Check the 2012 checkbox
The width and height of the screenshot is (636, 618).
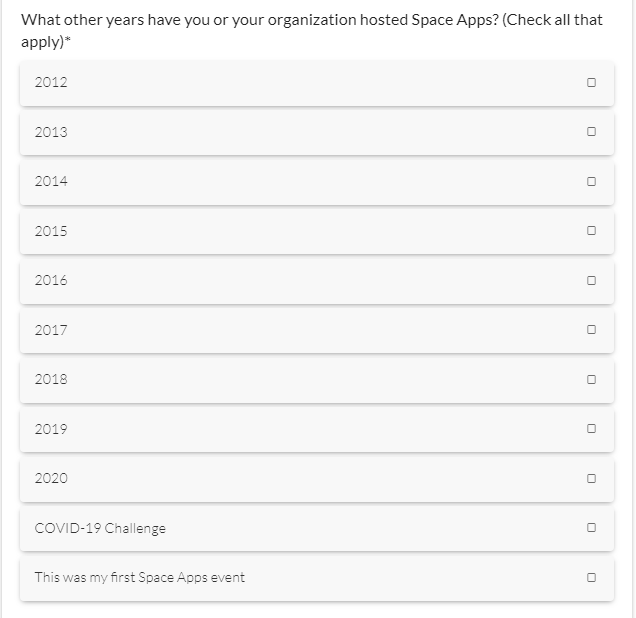click(x=591, y=83)
